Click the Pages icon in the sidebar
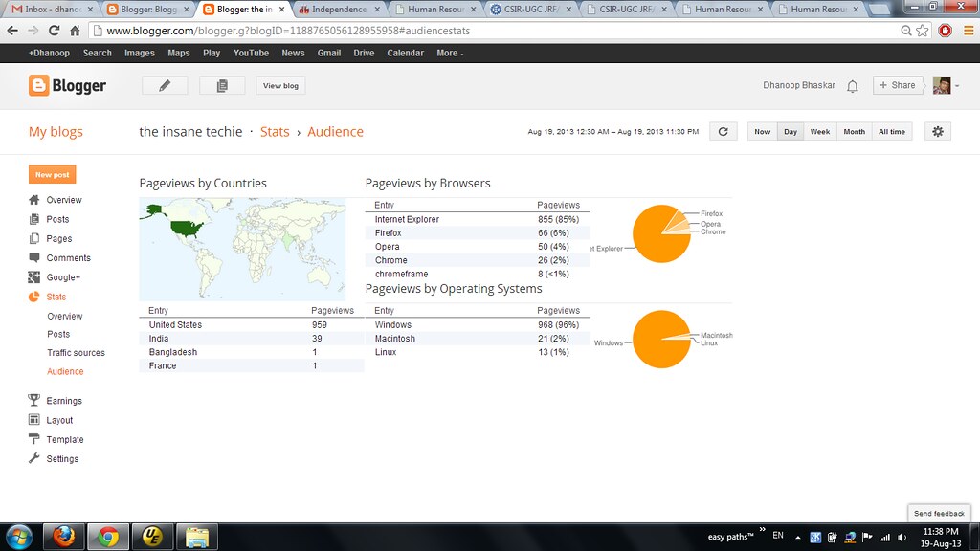This screenshot has width=980, height=551. tap(34, 238)
